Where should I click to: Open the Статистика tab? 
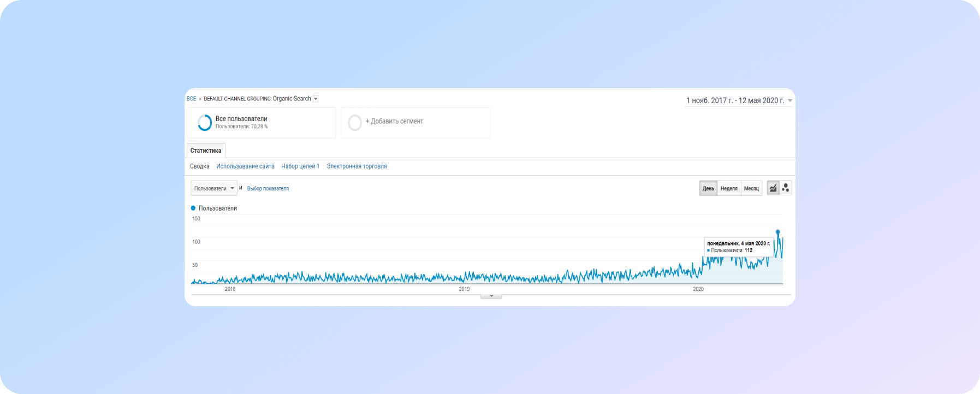pos(206,151)
